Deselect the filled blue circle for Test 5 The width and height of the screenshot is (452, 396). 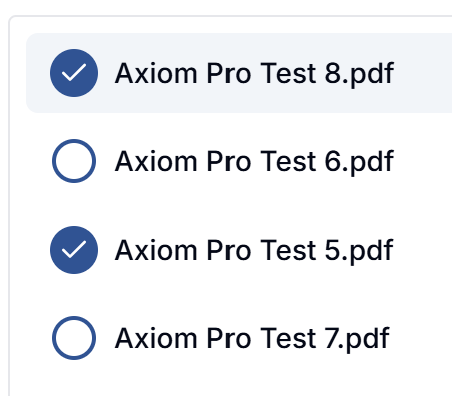[x=74, y=250]
